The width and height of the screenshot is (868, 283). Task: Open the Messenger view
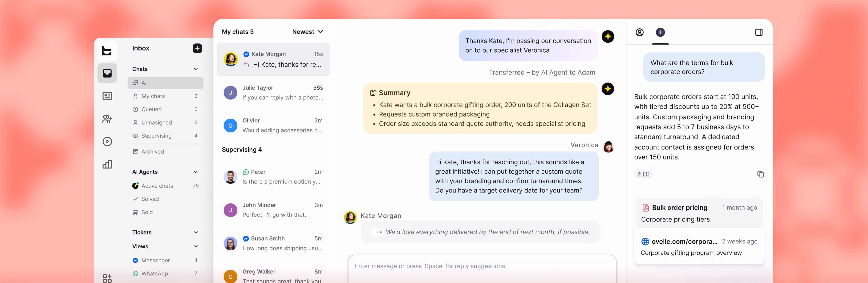pos(166,260)
